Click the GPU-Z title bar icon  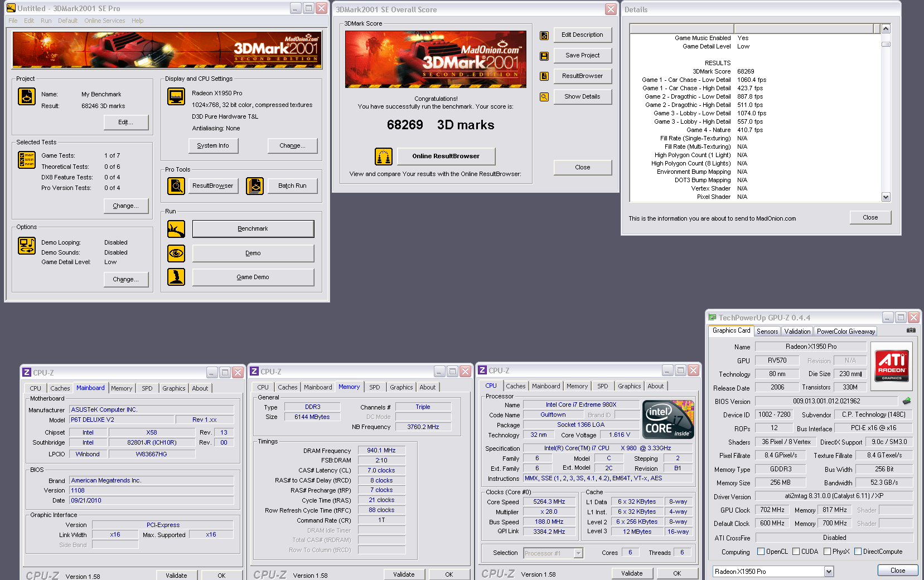[x=712, y=318]
